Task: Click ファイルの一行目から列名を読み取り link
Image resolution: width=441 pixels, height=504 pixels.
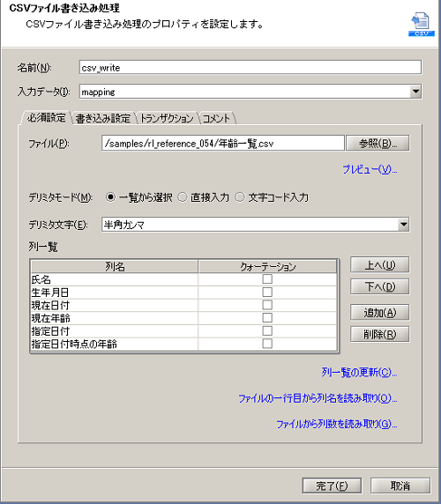Action: [318, 398]
